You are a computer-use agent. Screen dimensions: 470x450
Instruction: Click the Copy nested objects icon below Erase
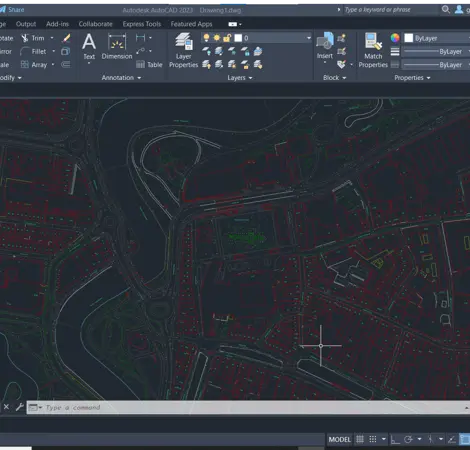click(65, 51)
